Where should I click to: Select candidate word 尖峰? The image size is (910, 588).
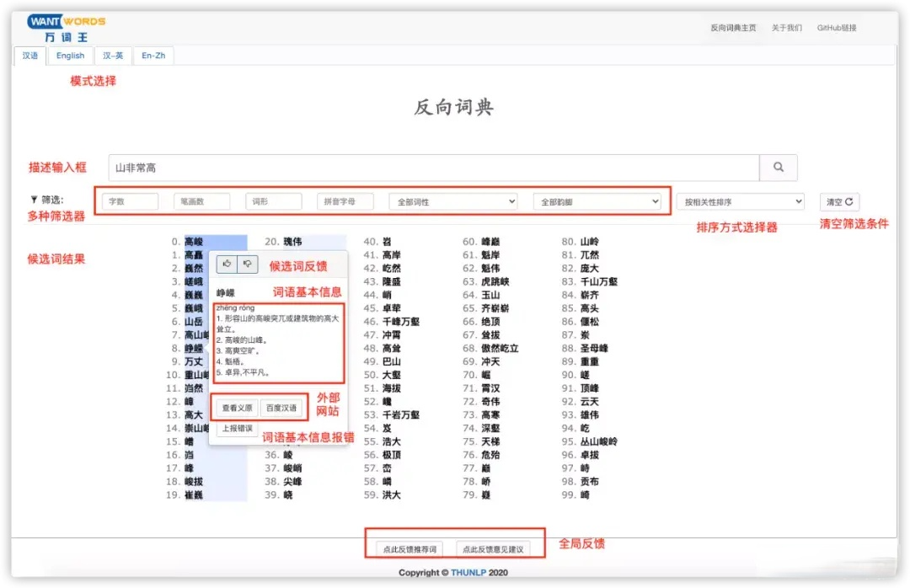(292, 482)
